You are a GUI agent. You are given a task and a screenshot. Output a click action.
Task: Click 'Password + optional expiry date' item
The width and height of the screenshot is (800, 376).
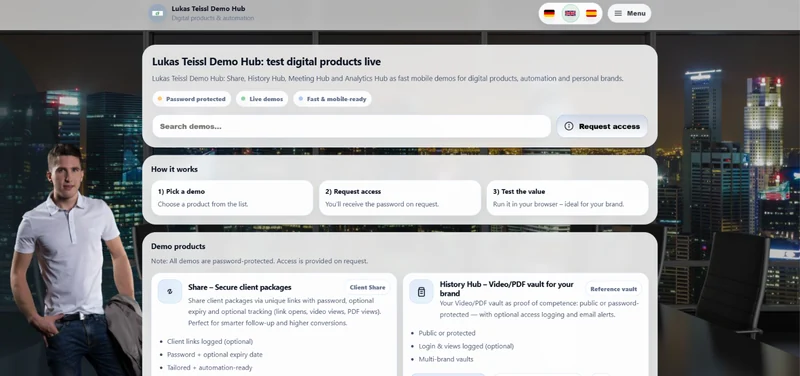[x=215, y=355]
